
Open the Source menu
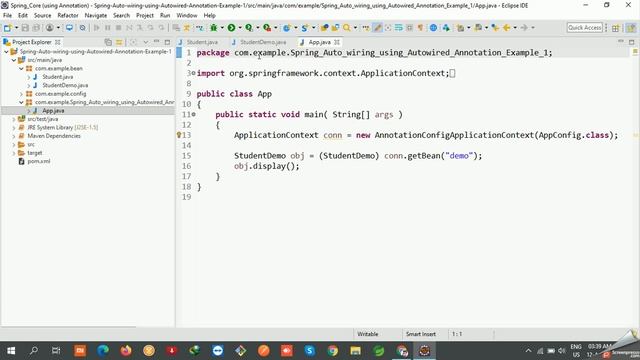(42, 15)
